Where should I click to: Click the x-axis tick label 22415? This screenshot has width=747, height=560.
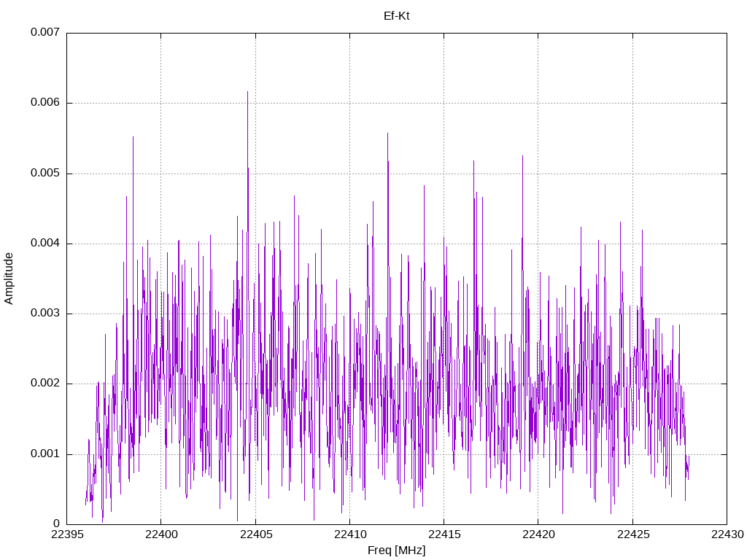444,534
